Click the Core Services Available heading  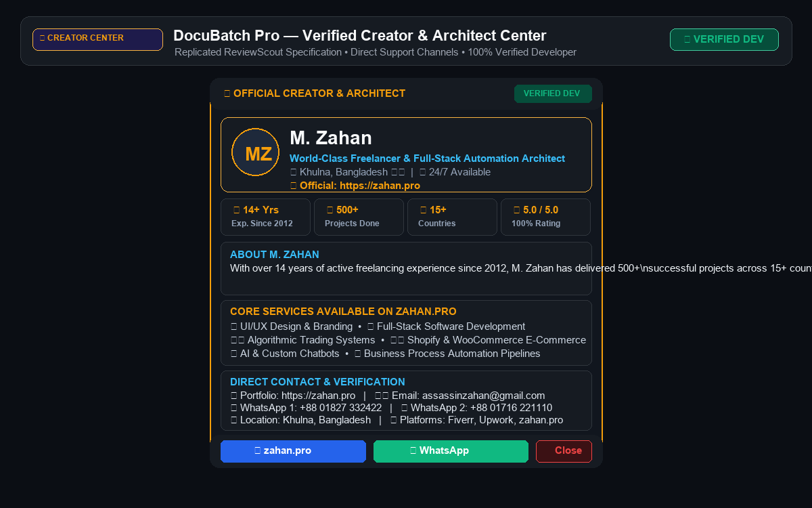343,312
